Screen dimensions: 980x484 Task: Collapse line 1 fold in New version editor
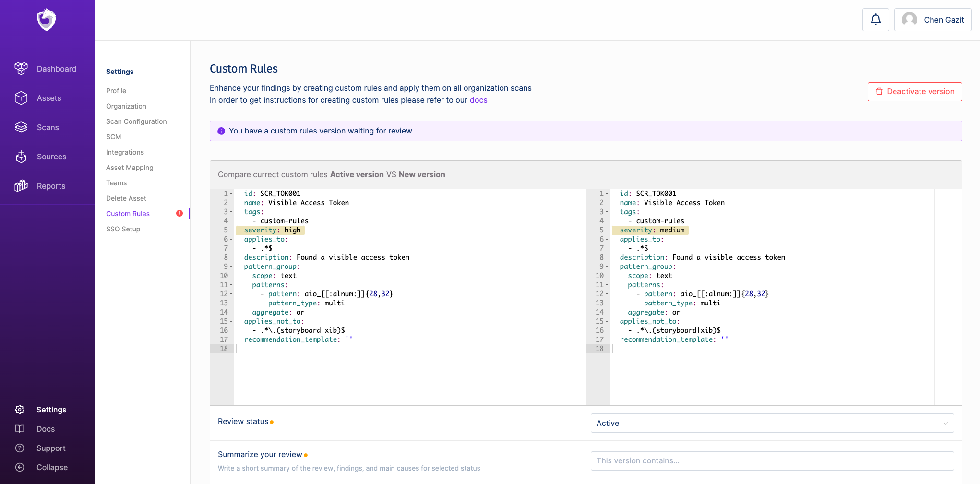coord(607,194)
